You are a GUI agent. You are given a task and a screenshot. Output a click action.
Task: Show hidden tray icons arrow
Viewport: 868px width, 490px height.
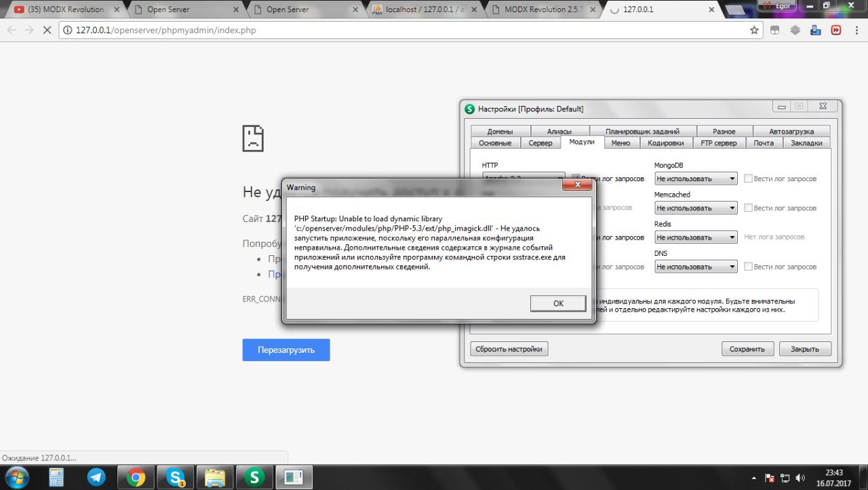(755, 478)
